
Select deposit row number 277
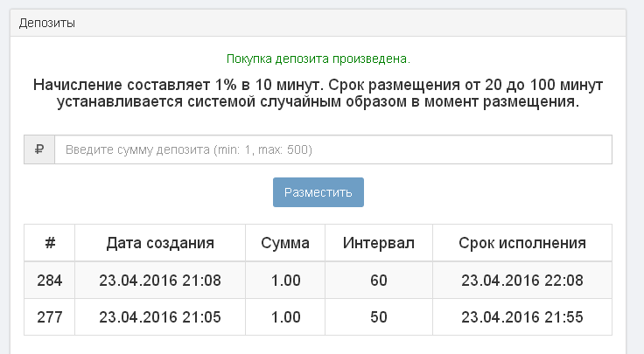click(50, 317)
